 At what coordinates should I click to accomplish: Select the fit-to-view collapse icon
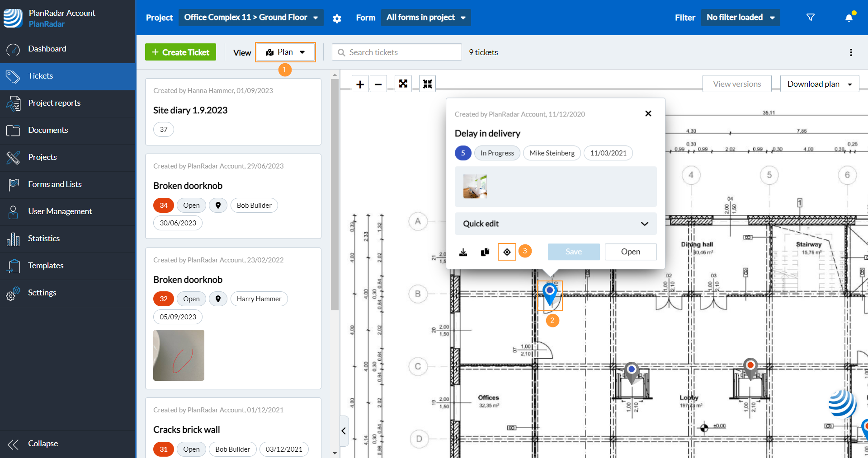click(x=427, y=84)
